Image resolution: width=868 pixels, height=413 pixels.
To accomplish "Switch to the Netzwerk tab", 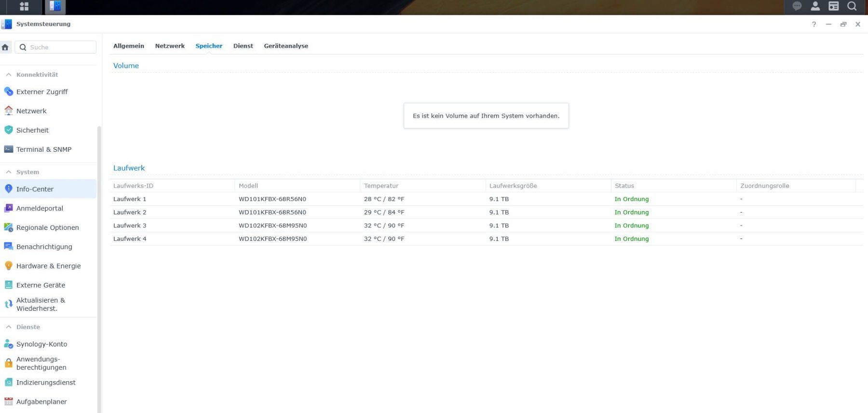I will [x=170, y=46].
